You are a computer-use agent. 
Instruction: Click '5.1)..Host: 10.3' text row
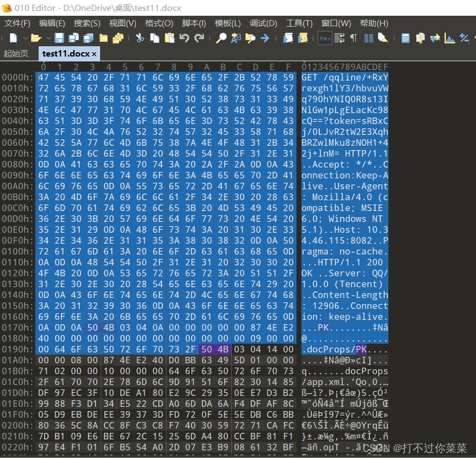[x=344, y=230]
